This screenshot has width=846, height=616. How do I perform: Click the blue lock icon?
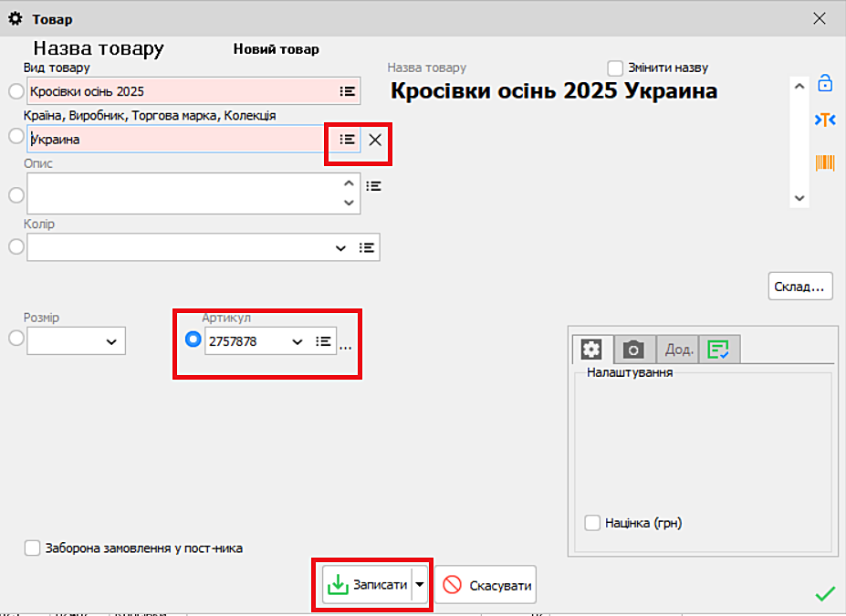point(825,83)
